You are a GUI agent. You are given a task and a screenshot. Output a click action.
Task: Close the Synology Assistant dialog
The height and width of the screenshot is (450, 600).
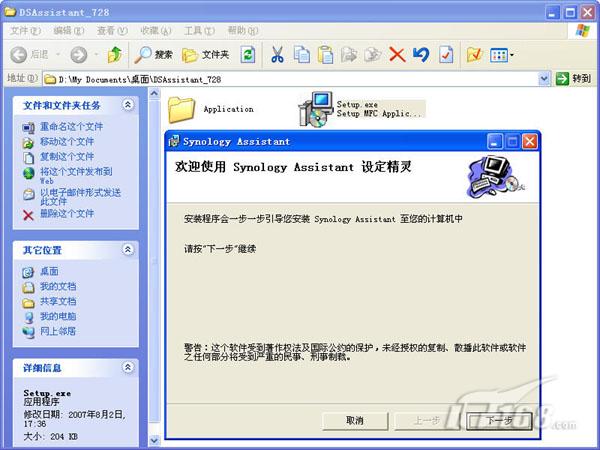pos(530,142)
